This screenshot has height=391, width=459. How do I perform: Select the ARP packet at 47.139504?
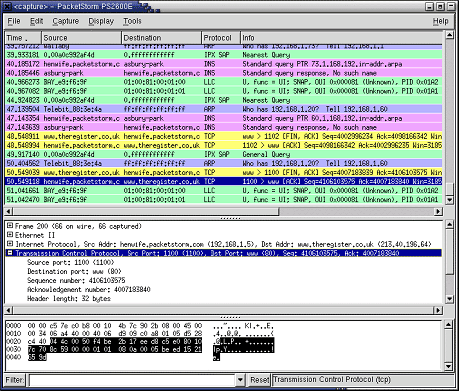click(224, 109)
